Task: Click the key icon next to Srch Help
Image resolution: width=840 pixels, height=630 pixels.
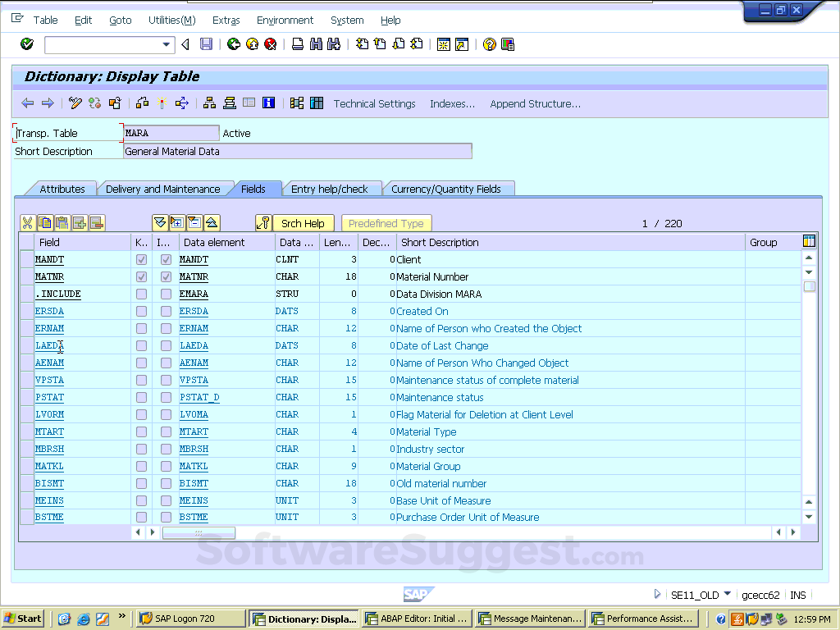Action: pos(263,223)
